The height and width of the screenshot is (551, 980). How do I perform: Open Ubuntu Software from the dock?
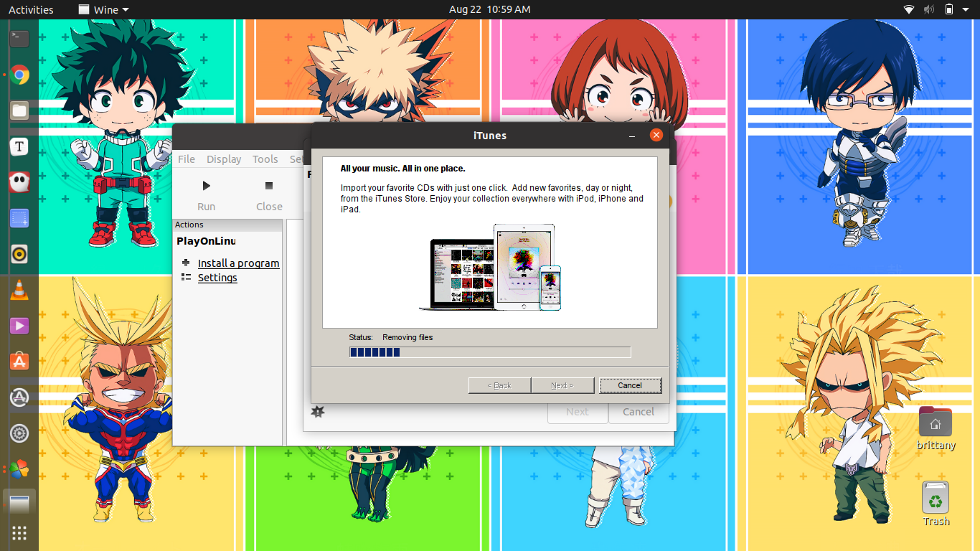(x=19, y=362)
